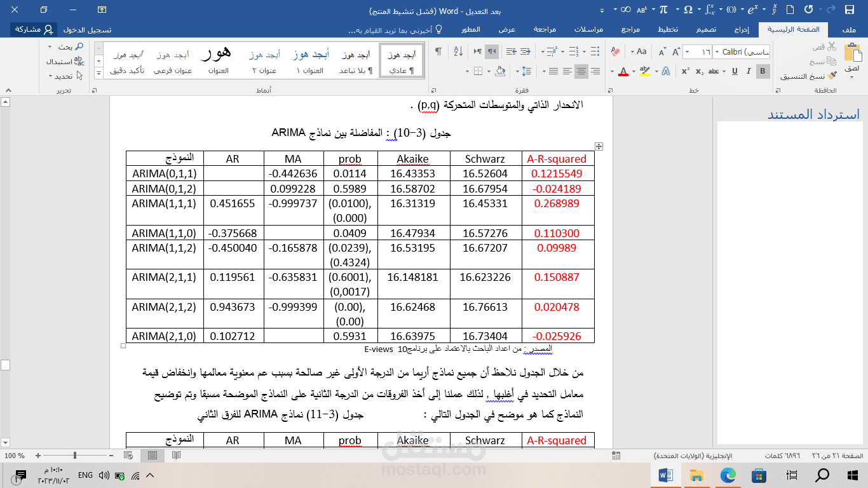Open تخطيط (Layout) tab
This screenshot has width=868, height=488.
point(667,30)
